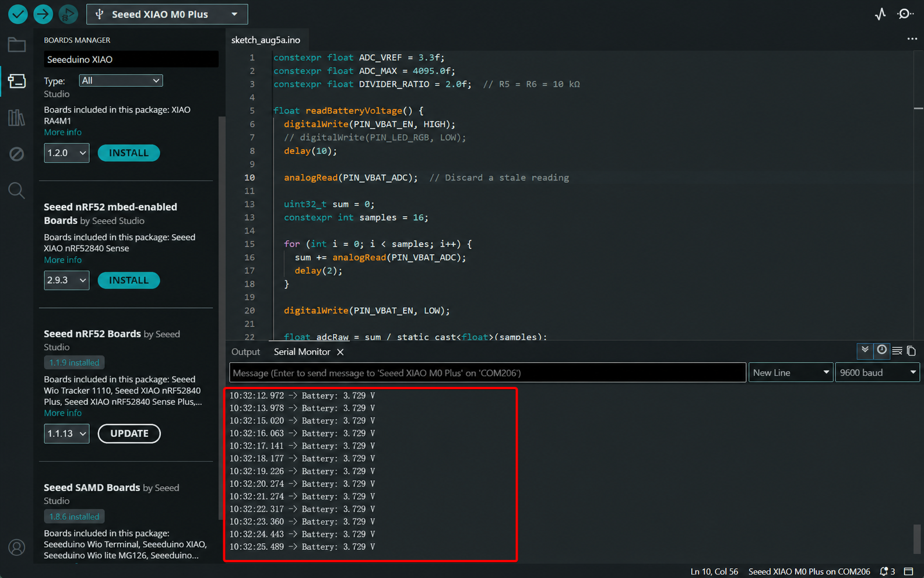Open More info for nRF52 mbed-enabled Boards

point(63,260)
